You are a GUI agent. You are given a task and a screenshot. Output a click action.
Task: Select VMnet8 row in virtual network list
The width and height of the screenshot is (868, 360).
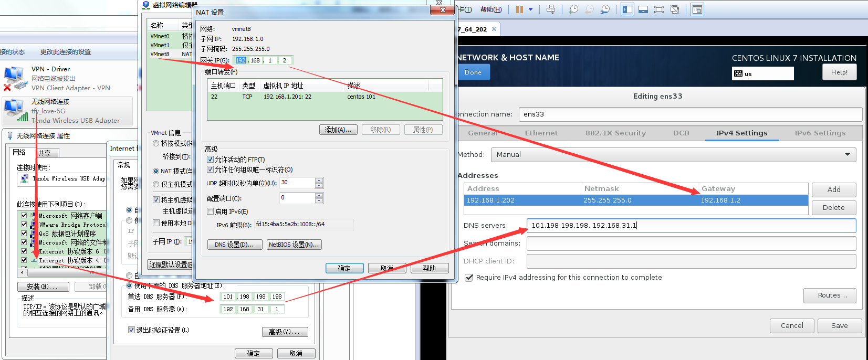[x=171, y=54]
